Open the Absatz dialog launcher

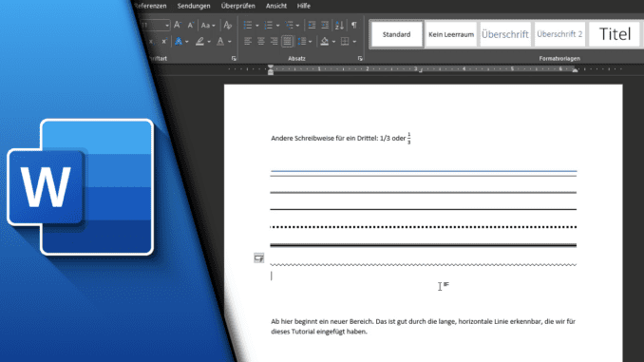tap(360, 59)
